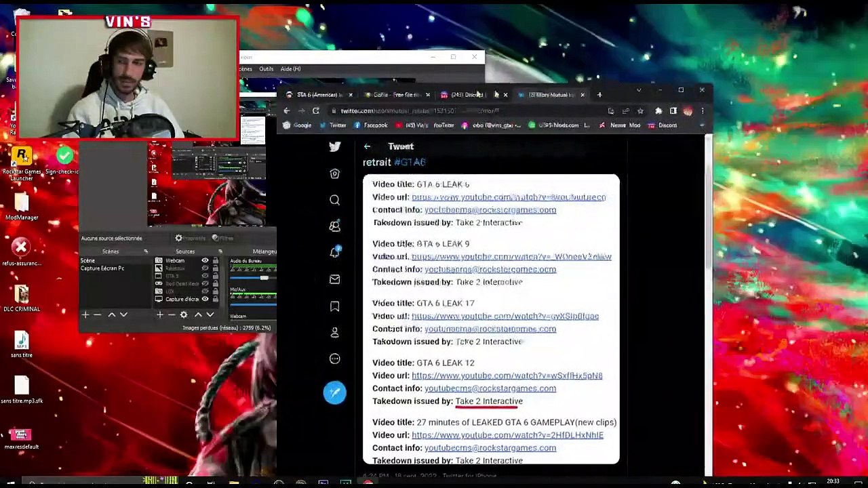Open Twitter profile person icon

click(334, 332)
